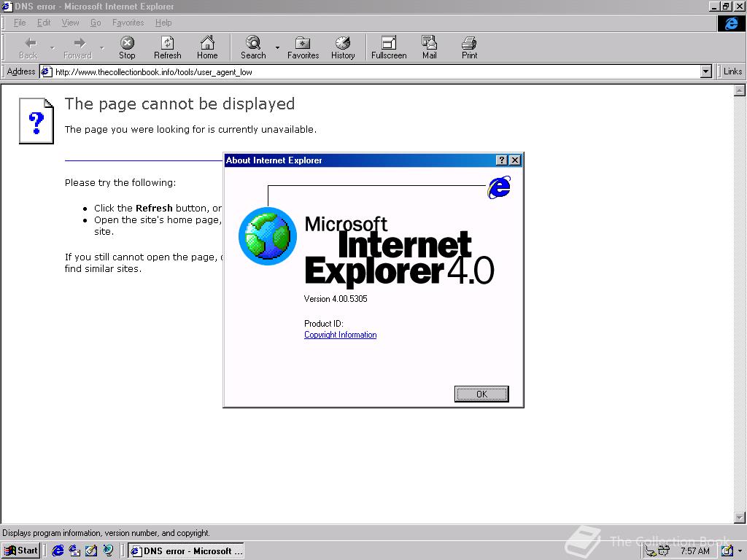Switch to Fullscreen toolbar button

tap(389, 47)
